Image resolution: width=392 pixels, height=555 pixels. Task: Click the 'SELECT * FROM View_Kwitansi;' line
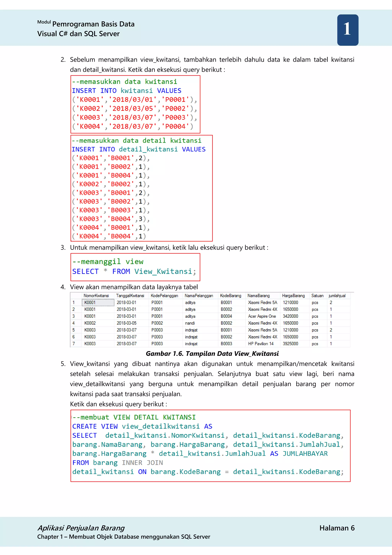pos(134,271)
